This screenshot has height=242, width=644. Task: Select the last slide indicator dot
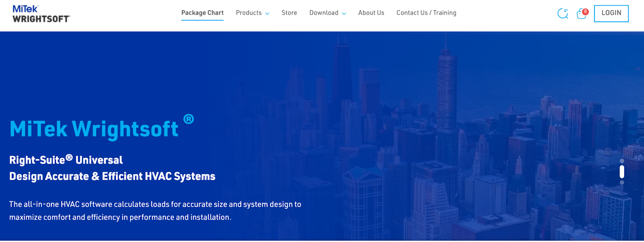pyautogui.click(x=622, y=183)
